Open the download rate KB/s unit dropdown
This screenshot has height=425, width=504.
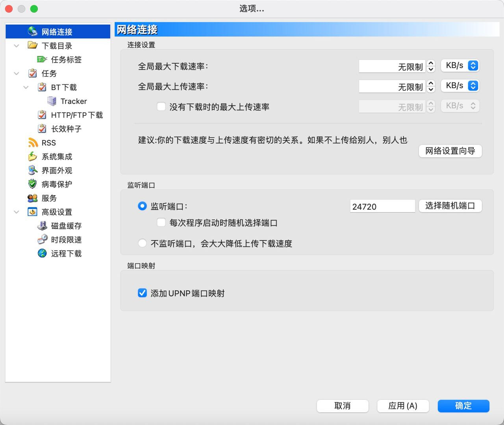460,66
